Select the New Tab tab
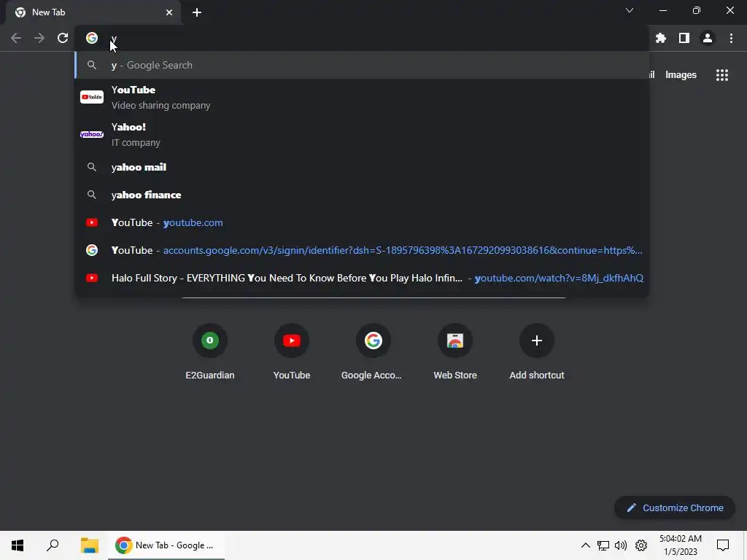This screenshot has width=747, height=560. (x=93, y=12)
